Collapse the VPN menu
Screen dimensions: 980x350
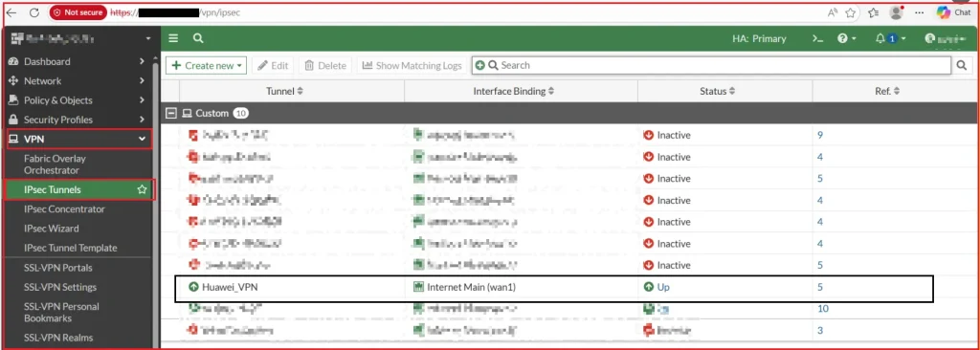(78, 139)
